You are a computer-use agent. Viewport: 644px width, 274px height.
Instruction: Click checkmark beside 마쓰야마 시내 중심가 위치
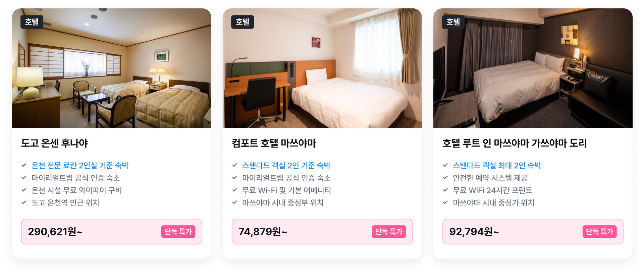pos(445,202)
